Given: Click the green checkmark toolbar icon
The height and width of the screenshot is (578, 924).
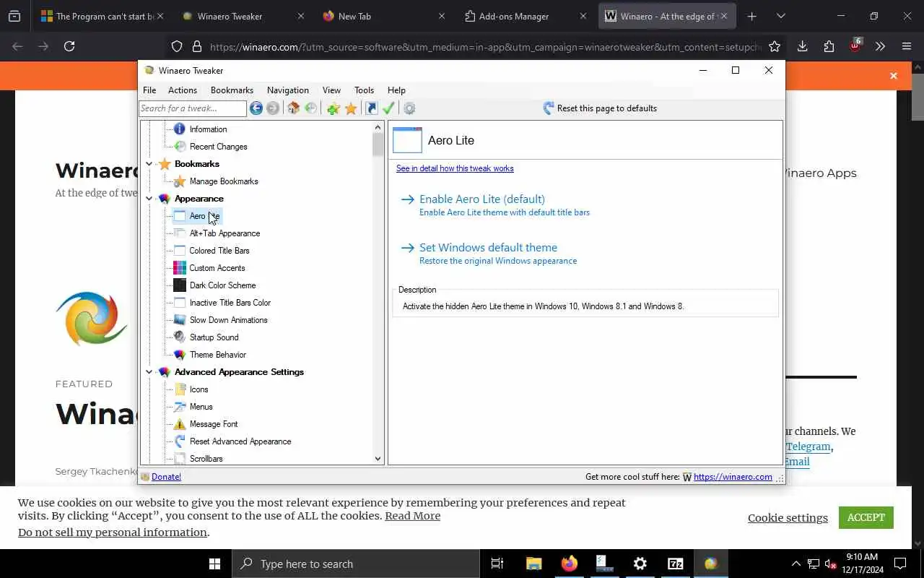Looking at the screenshot, I should click(x=388, y=108).
